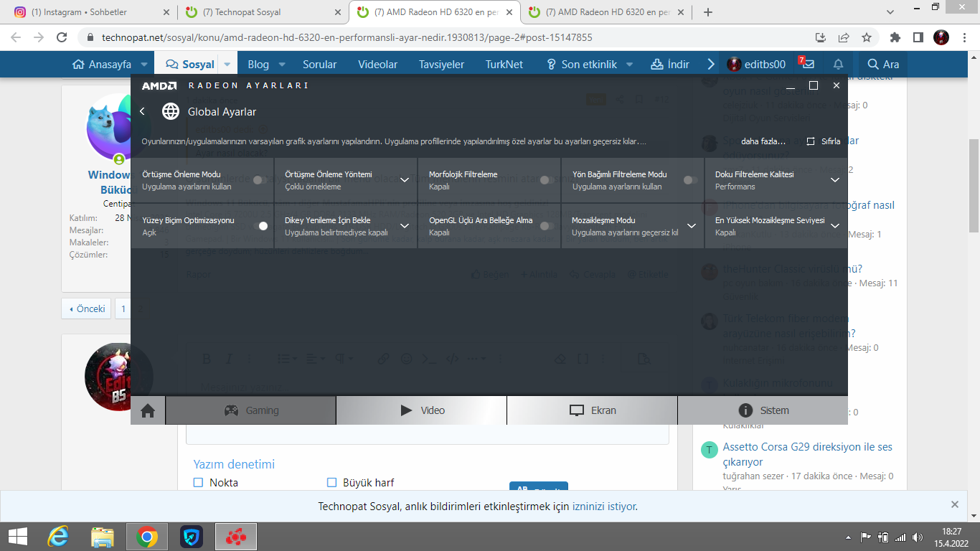The width and height of the screenshot is (980, 551).
Task: Open a new Chrome tab
Action: (x=708, y=12)
